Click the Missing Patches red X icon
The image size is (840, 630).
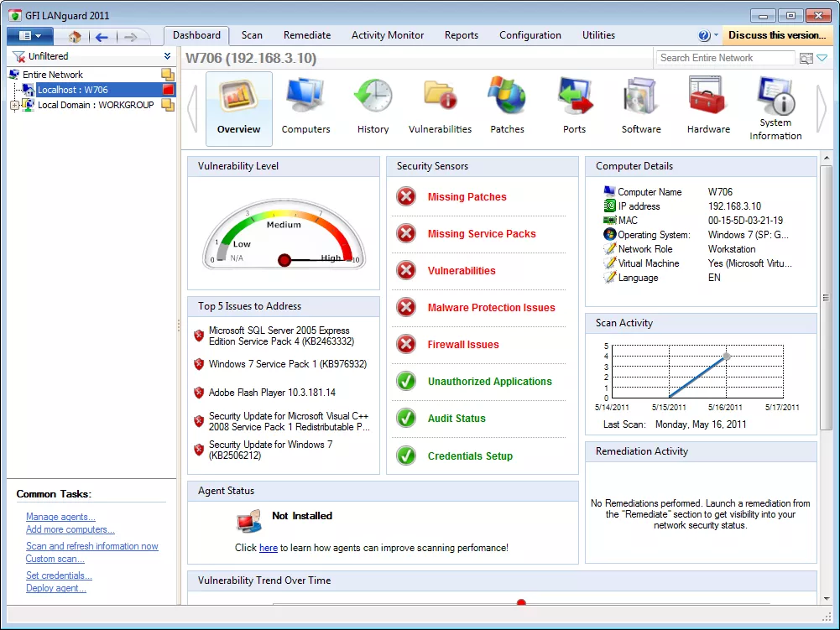click(406, 196)
